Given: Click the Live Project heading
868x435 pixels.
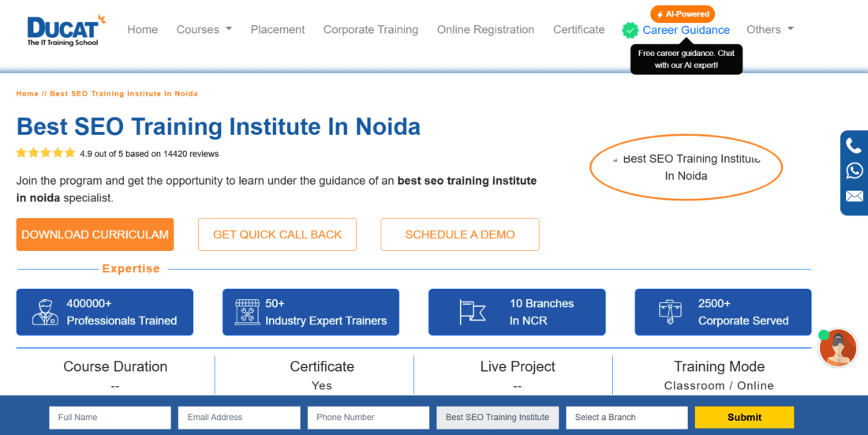Looking at the screenshot, I should pyautogui.click(x=518, y=367).
